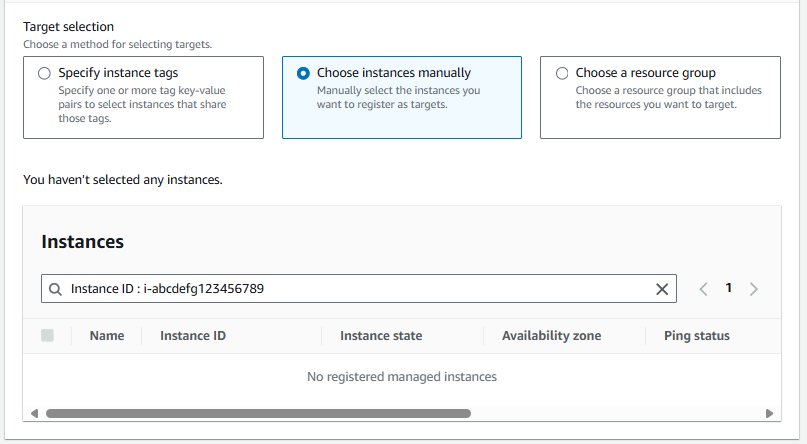Click the Specify instance tags option card description
The width and height of the screenshot is (807, 444).
click(x=142, y=104)
